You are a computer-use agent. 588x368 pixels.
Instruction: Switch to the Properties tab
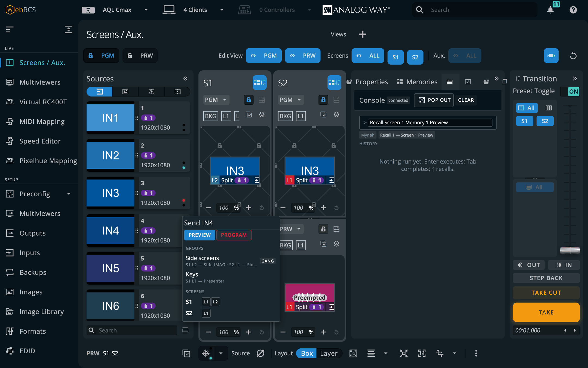tap(372, 82)
